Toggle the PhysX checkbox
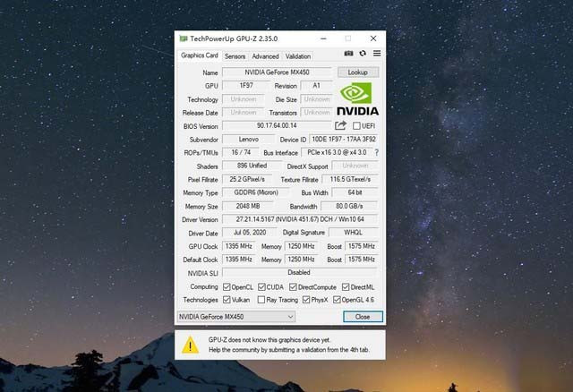The image size is (573, 392). coord(306,300)
